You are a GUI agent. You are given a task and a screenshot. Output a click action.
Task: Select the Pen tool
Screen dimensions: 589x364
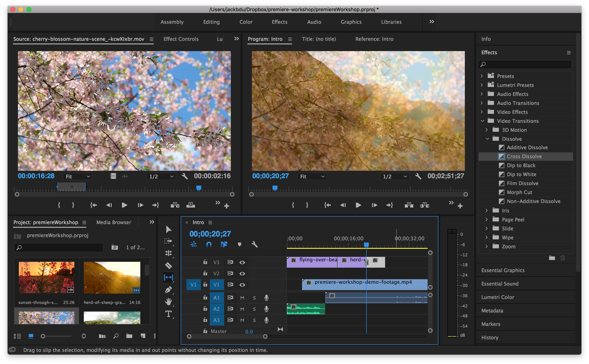click(x=169, y=290)
